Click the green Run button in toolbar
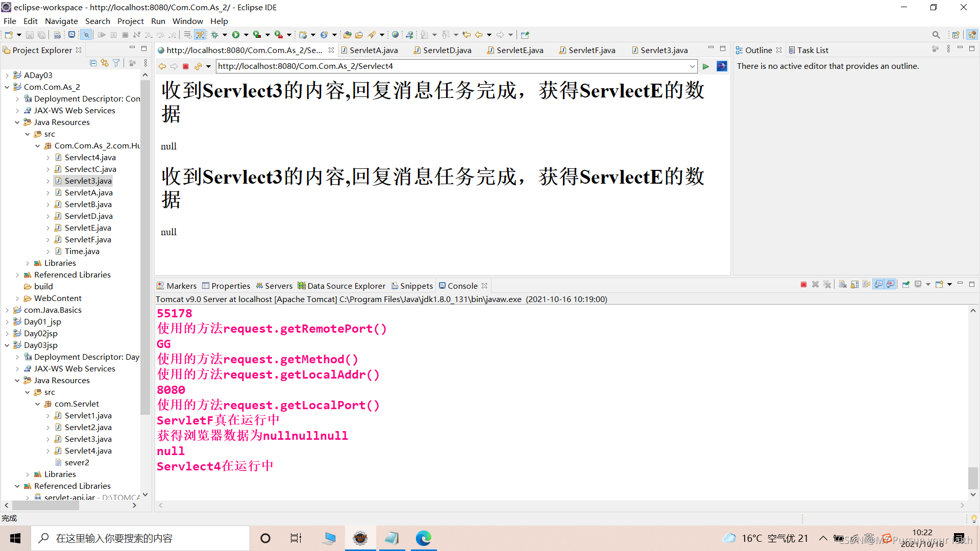The width and height of the screenshot is (980, 551). (235, 35)
